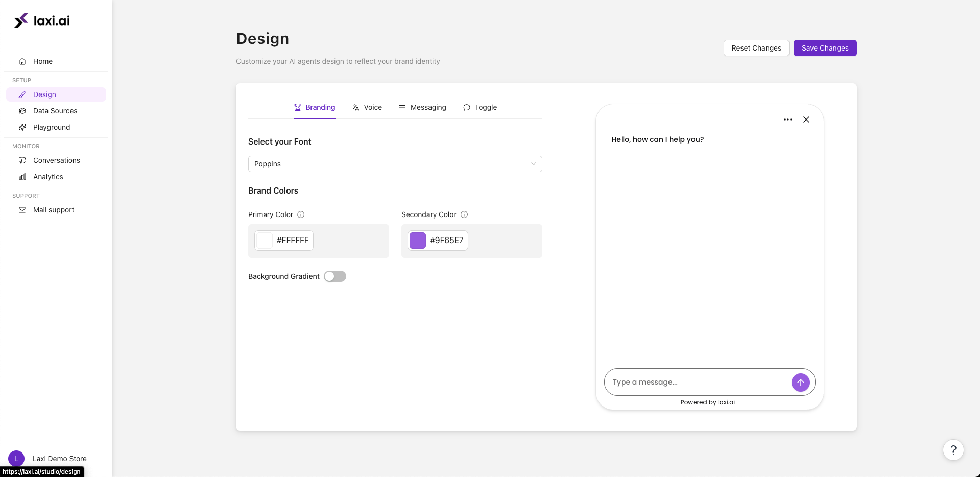Click the Reset Changes button
Image resolution: width=980 pixels, height=477 pixels.
point(756,48)
